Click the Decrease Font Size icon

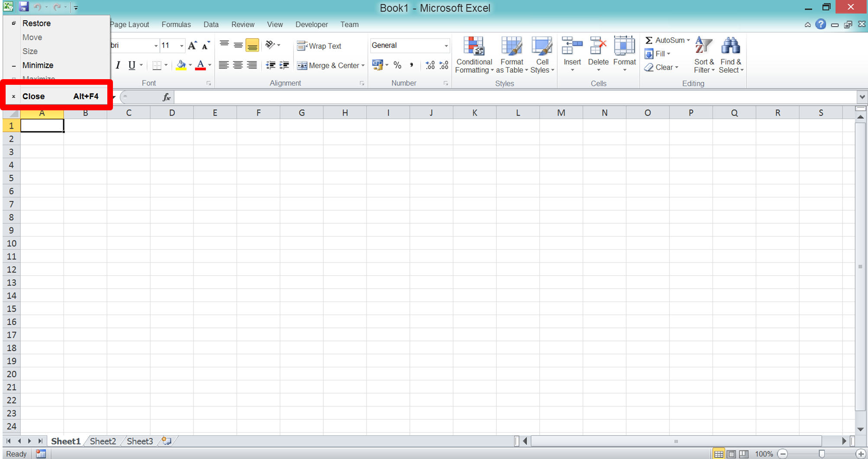coord(206,45)
